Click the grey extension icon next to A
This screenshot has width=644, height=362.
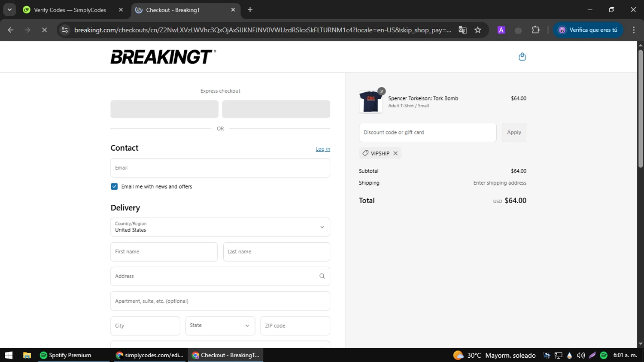[518, 30]
